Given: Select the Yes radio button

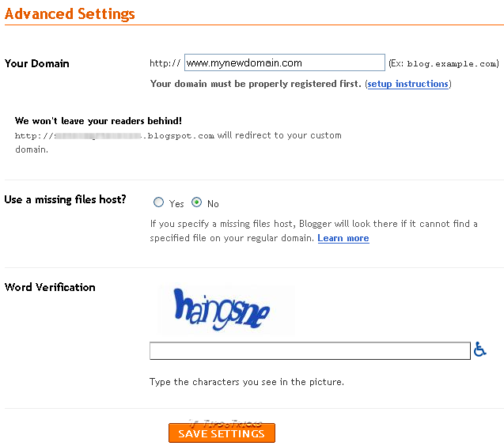Looking at the screenshot, I should tap(159, 202).
